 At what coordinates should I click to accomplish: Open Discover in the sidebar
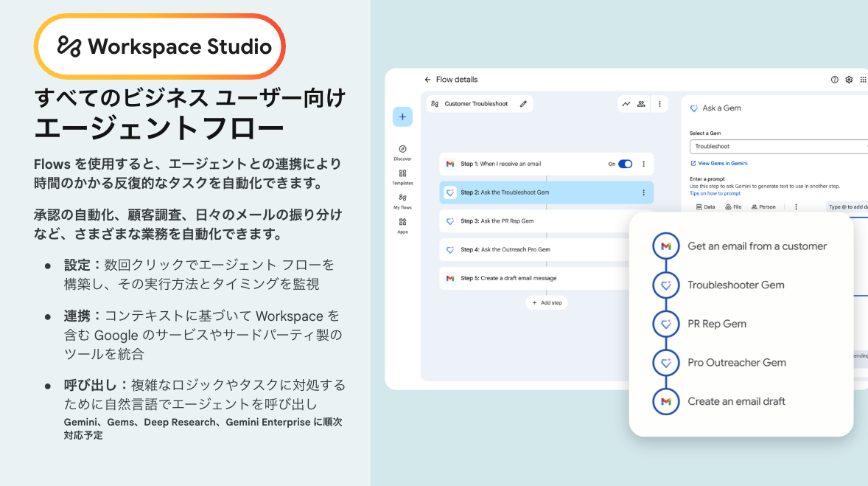(x=402, y=152)
